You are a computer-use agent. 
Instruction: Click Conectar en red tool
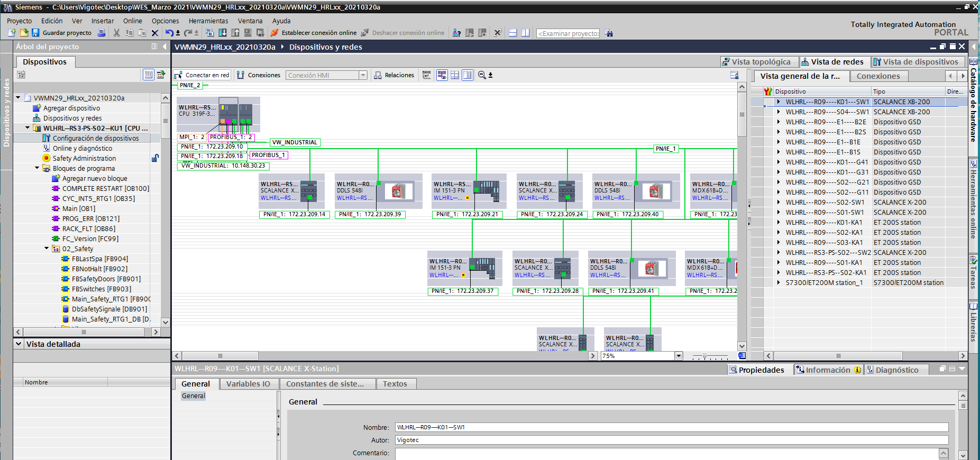(202, 75)
